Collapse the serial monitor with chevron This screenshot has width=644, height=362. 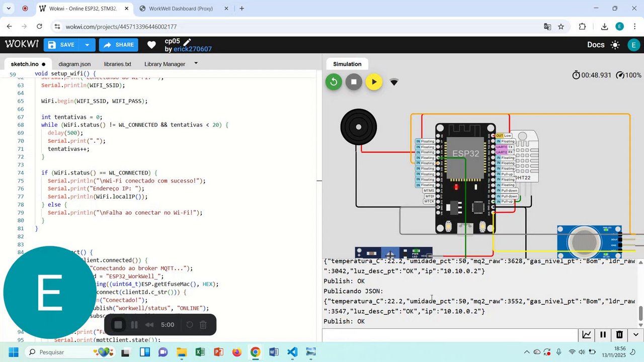click(x=636, y=335)
